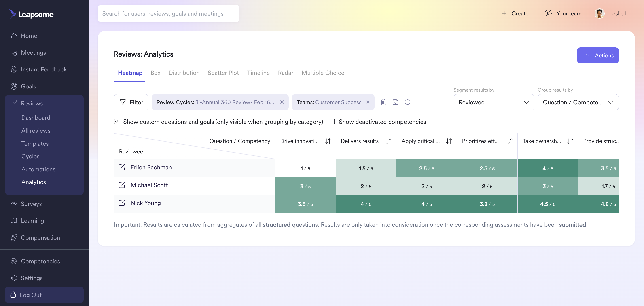Image resolution: width=644 pixels, height=306 pixels.
Task: Open Automations submenu item
Action: pyautogui.click(x=38, y=169)
